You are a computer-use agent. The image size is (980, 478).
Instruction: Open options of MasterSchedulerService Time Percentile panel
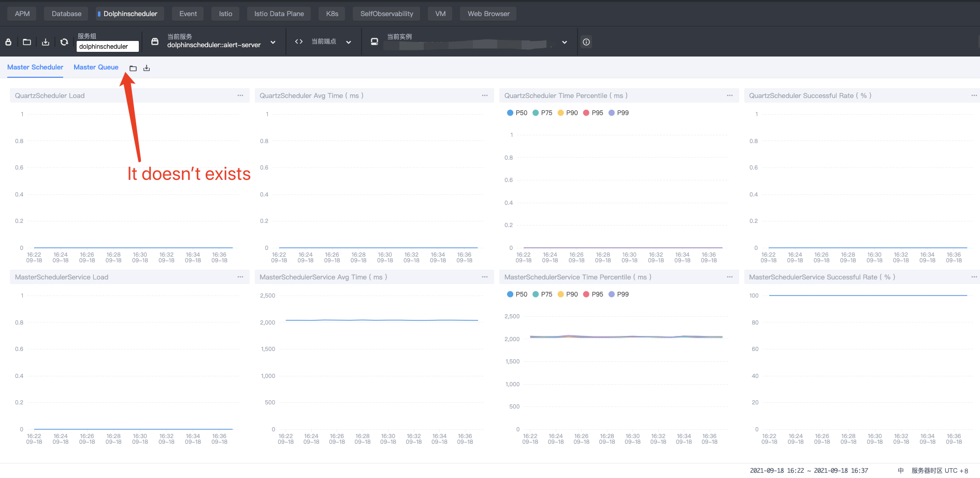(x=730, y=277)
